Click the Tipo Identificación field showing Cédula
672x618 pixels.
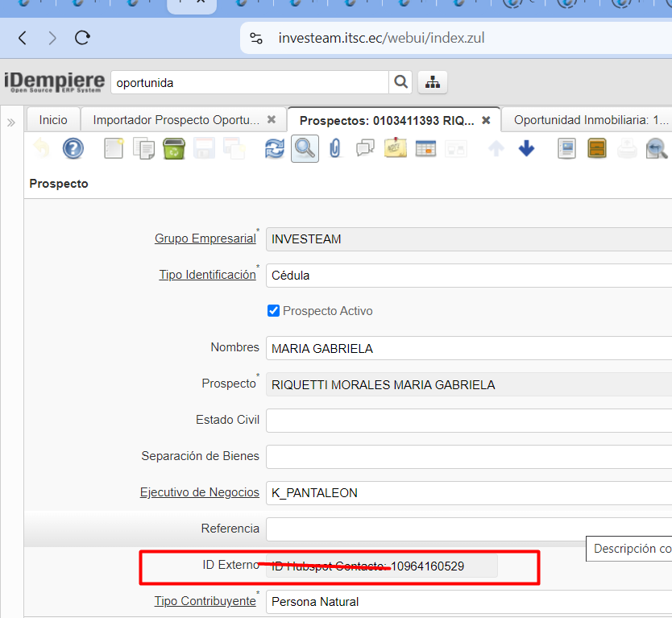pos(467,276)
